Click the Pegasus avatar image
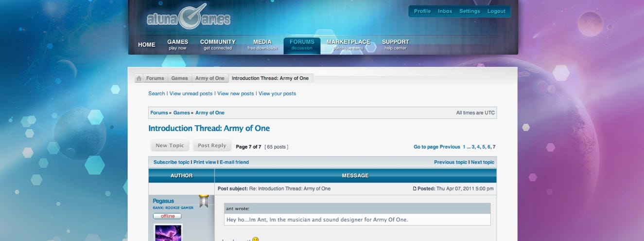Image resolution: width=644 pixels, height=241 pixels. click(168, 232)
